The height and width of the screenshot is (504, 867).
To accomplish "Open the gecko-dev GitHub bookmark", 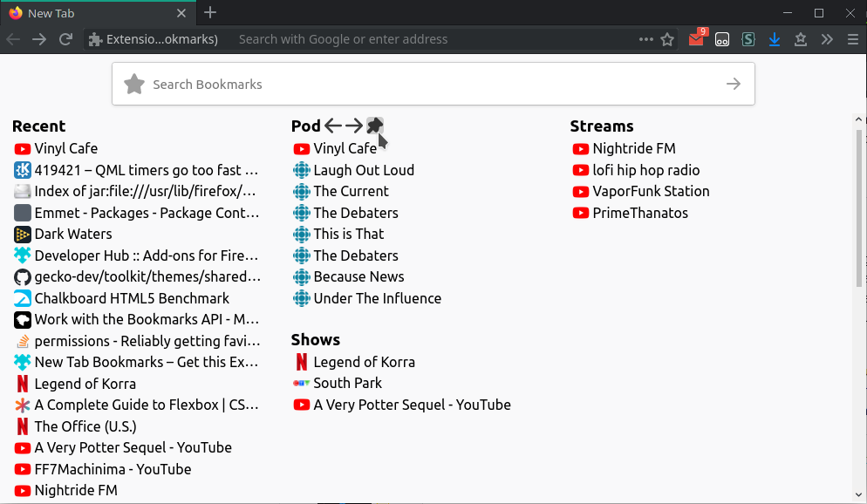I will (137, 277).
